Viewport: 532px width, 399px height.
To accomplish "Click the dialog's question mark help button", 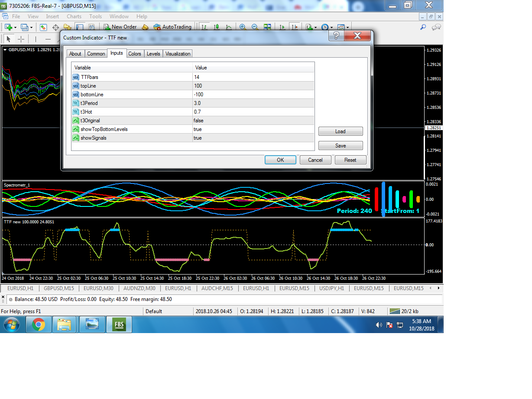I will tap(336, 36).
